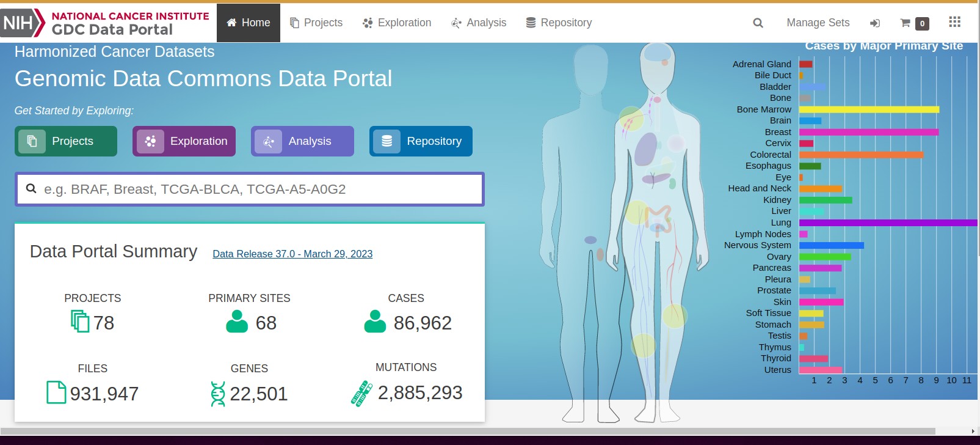The image size is (980, 445).
Task: Click the Projects summary count icon
Action: click(80, 322)
